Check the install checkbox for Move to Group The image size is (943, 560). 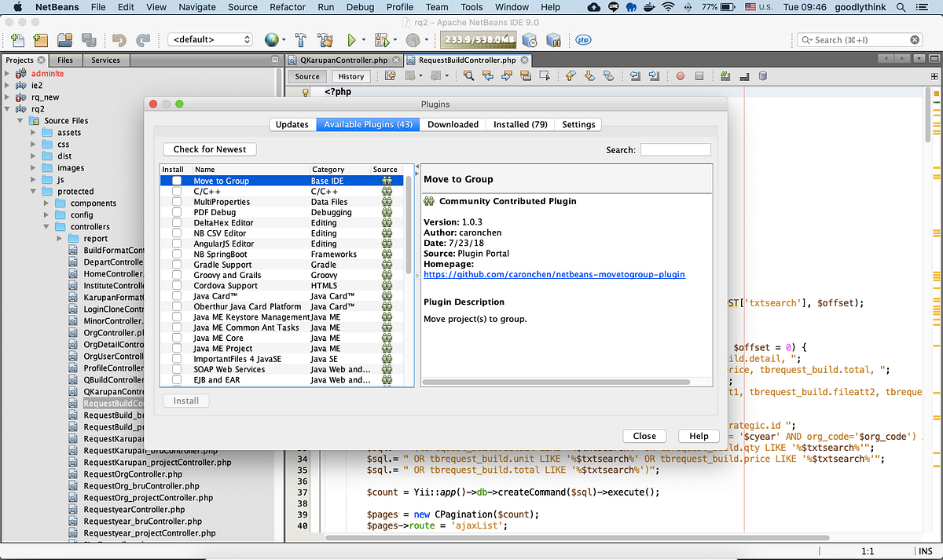coord(177,181)
